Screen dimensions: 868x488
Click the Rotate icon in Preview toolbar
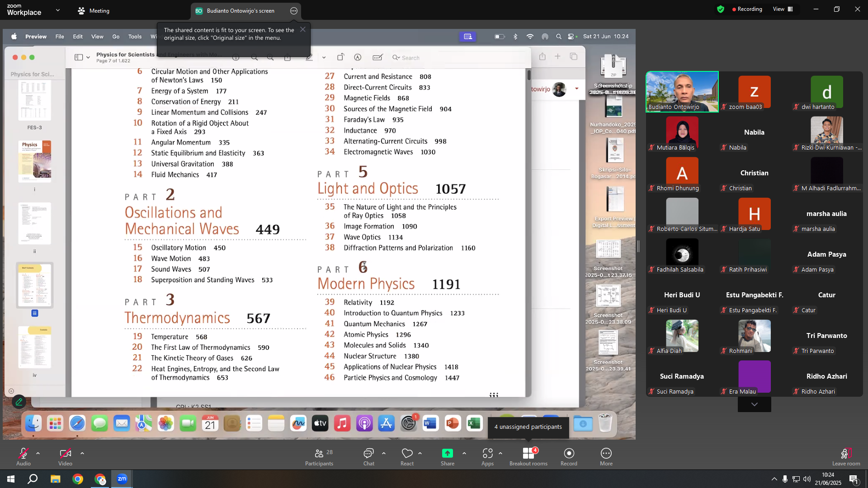click(x=340, y=57)
